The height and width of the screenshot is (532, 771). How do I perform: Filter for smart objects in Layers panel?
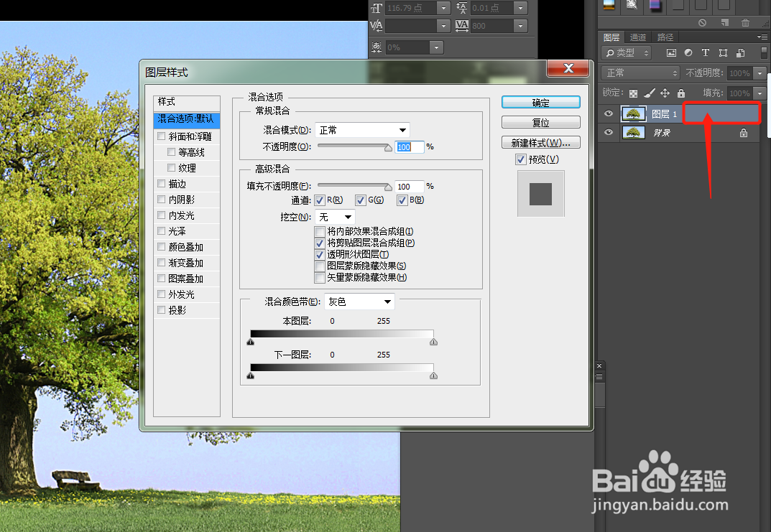click(740, 52)
